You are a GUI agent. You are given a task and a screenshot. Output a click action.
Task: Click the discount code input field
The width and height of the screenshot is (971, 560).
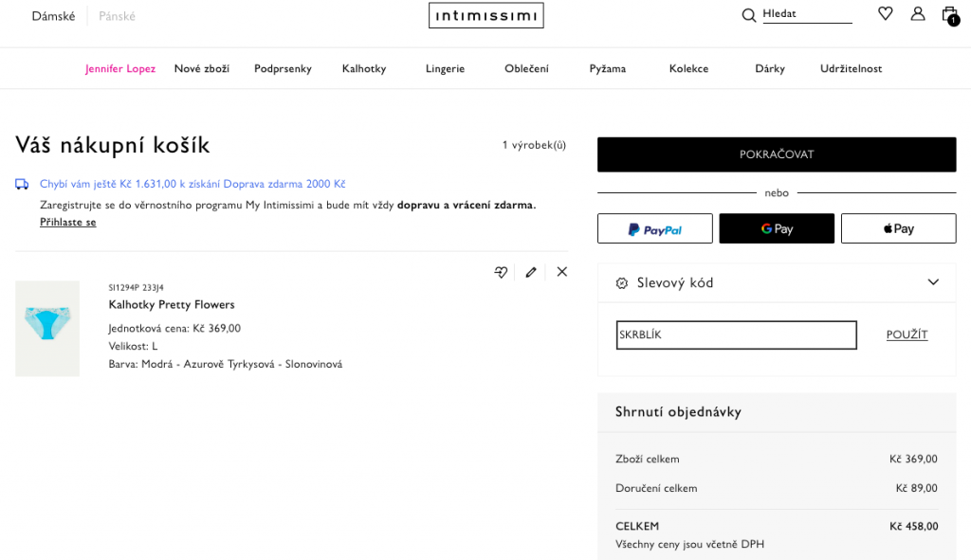(x=736, y=334)
